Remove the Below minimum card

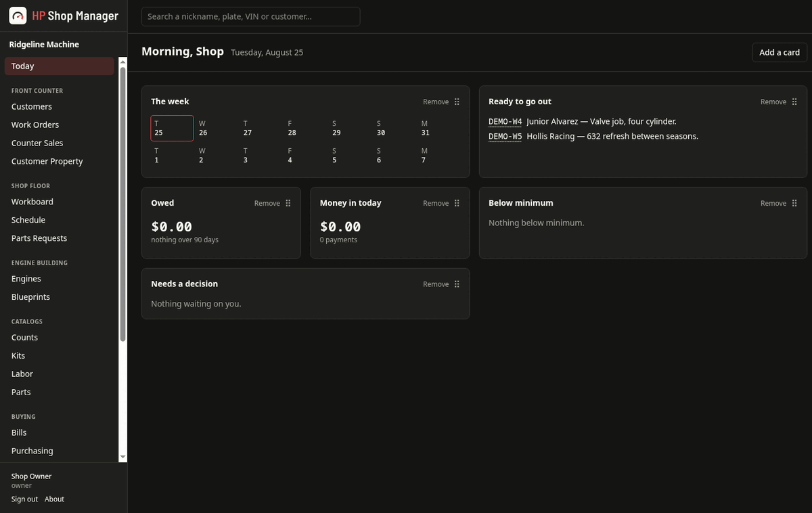point(773,203)
